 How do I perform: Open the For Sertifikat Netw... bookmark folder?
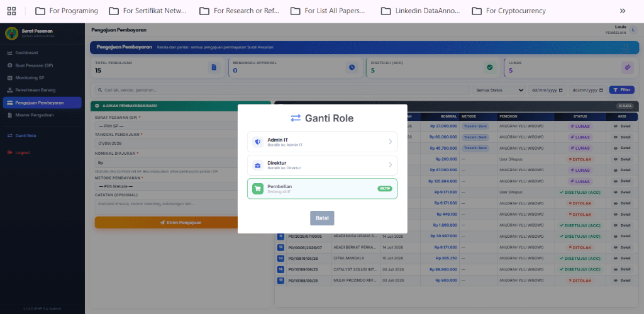pyautogui.click(x=148, y=11)
